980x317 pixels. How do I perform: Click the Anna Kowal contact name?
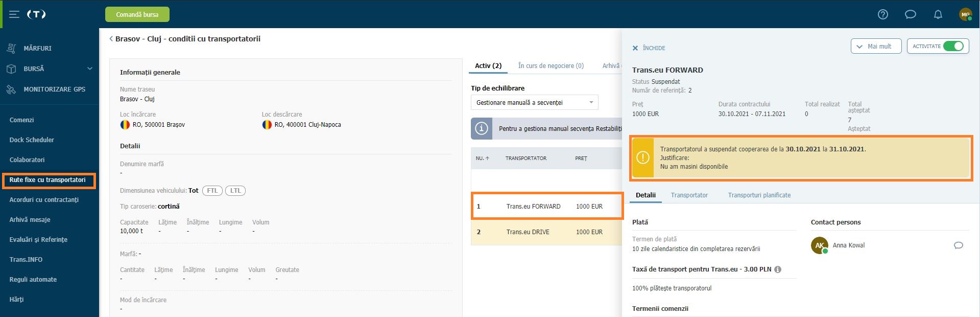tap(849, 245)
